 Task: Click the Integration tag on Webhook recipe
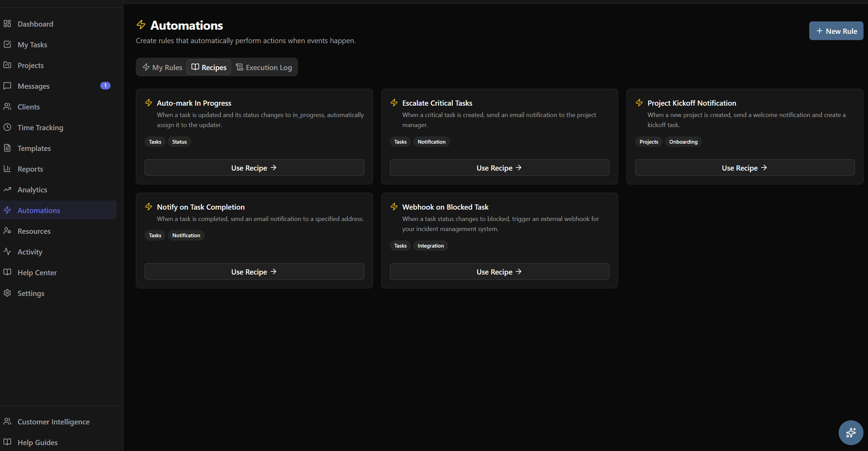430,246
